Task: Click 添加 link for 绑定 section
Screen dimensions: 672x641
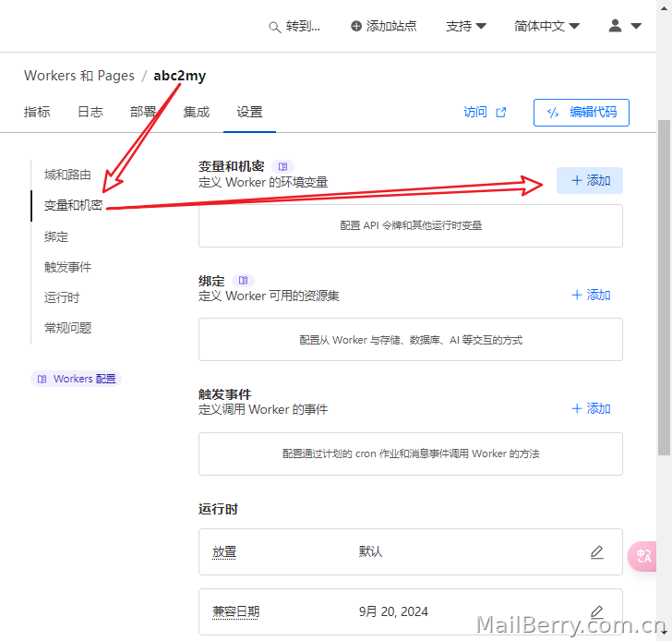Action: [x=591, y=295]
